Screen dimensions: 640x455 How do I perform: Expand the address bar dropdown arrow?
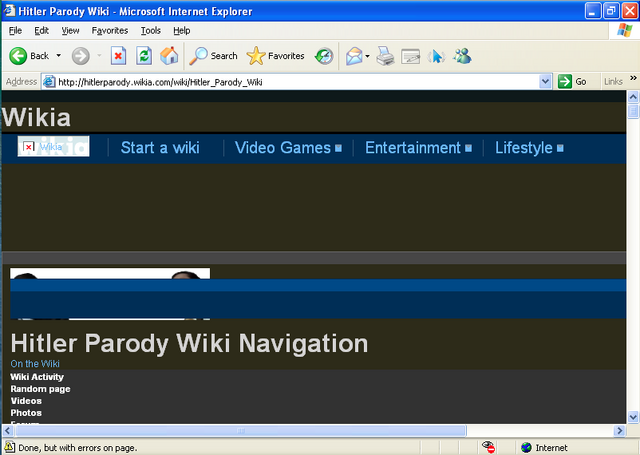click(x=545, y=82)
